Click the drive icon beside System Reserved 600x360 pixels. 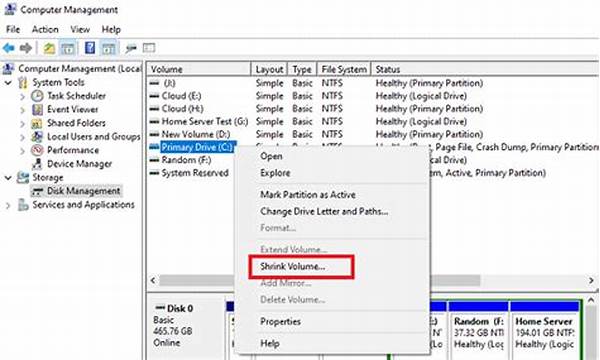pyautogui.click(x=154, y=173)
